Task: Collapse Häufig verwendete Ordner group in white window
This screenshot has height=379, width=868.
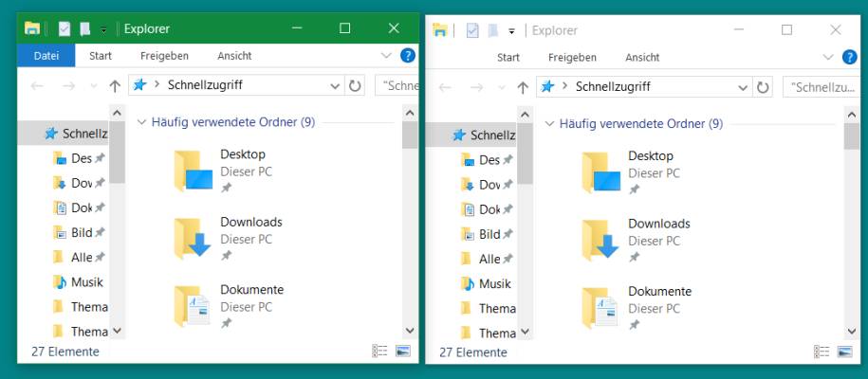Action: coord(549,124)
